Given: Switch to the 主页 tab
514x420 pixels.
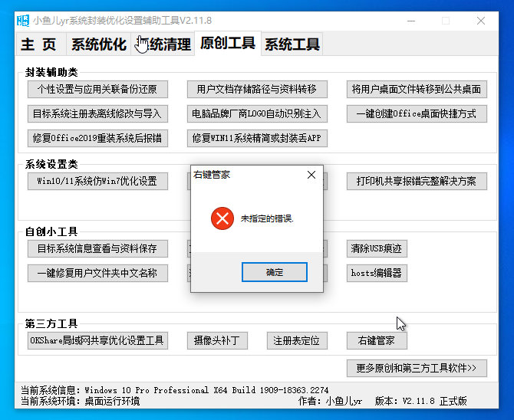Looking at the screenshot, I should pos(39,44).
